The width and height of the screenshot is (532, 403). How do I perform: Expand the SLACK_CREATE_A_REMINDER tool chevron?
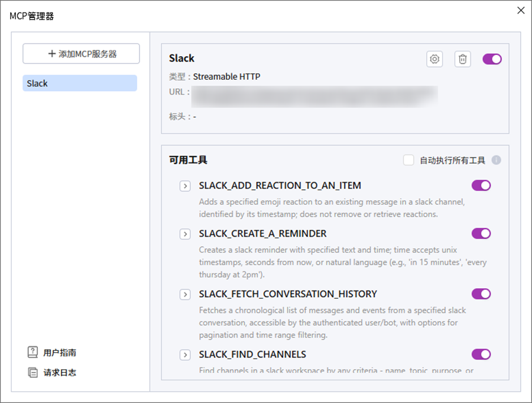click(x=185, y=234)
